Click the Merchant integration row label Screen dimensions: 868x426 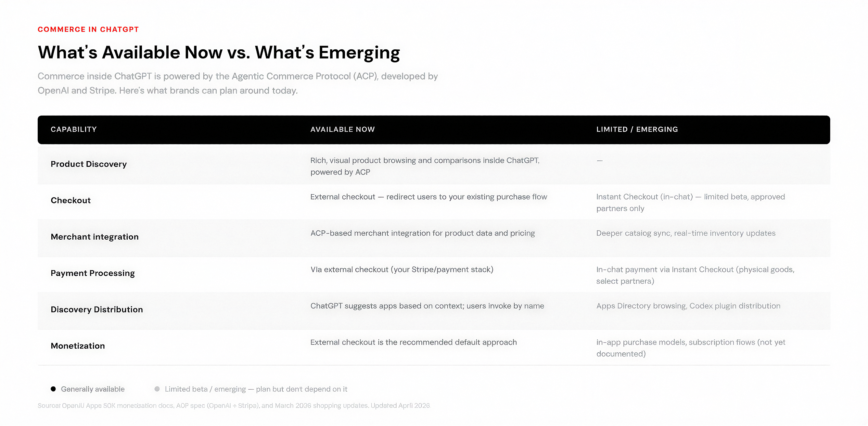[x=95, y=237]
